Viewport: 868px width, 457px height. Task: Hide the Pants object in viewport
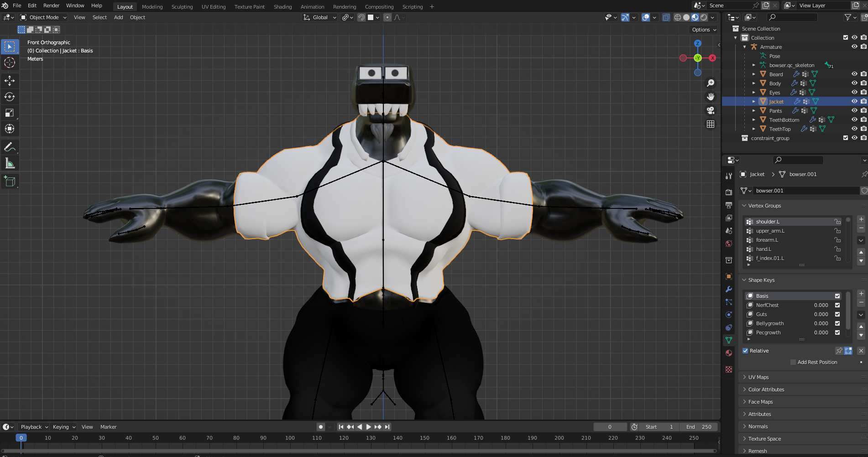tap(854, 110)
